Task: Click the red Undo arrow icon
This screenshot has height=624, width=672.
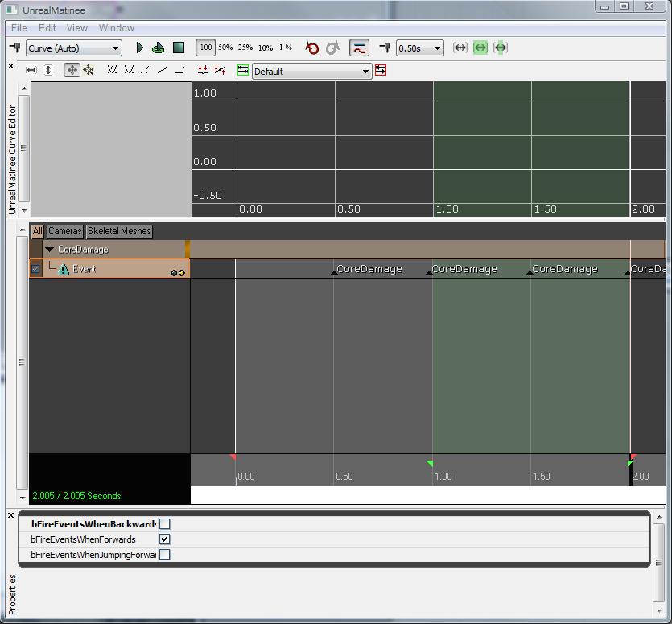Action: [312, 48]
